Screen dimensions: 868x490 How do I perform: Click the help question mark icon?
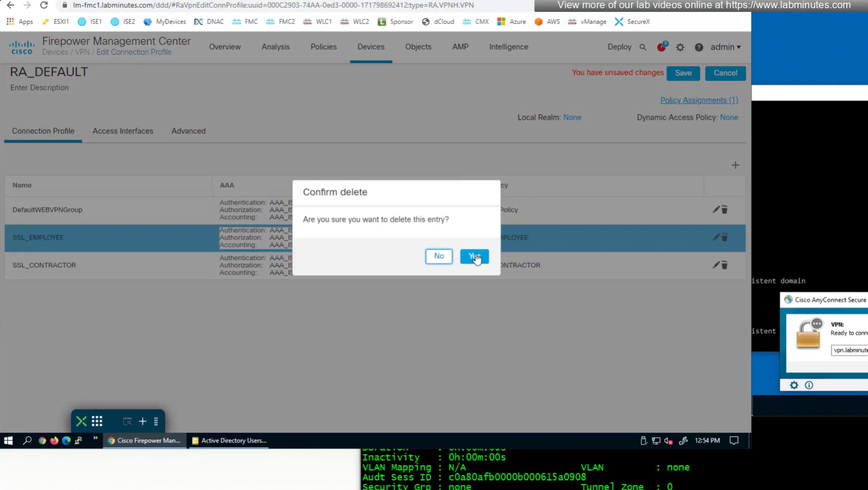(x=699, y=47)
